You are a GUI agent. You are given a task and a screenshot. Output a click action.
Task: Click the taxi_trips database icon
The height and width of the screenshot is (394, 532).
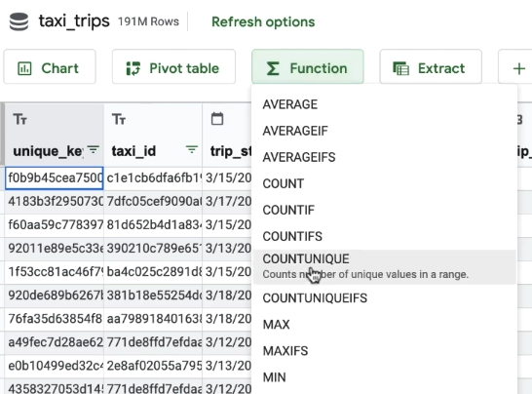pos(19,21)
